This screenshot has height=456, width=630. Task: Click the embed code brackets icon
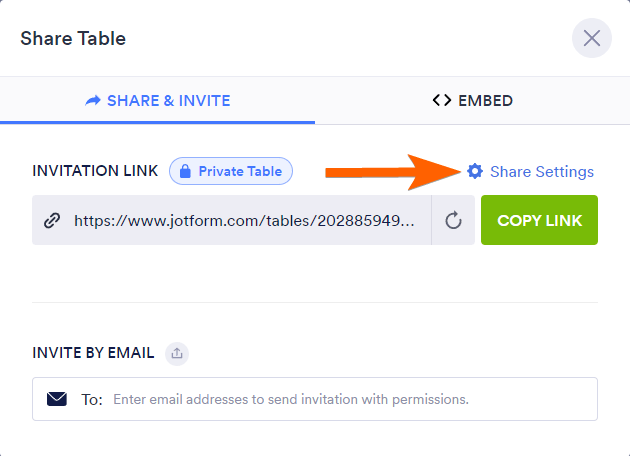(x=441, y=101)
